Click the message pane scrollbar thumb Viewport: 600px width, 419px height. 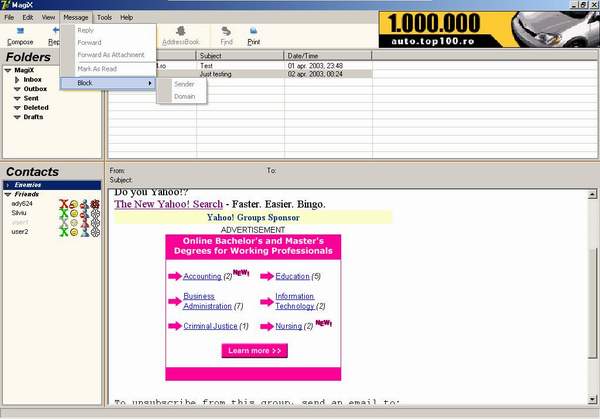(x=592, y=302)
